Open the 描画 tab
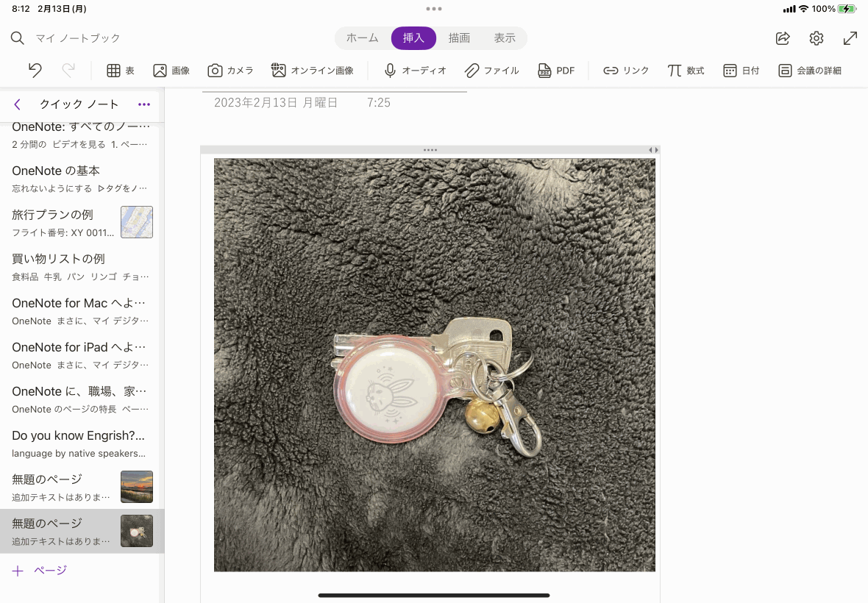 point(459,38)
